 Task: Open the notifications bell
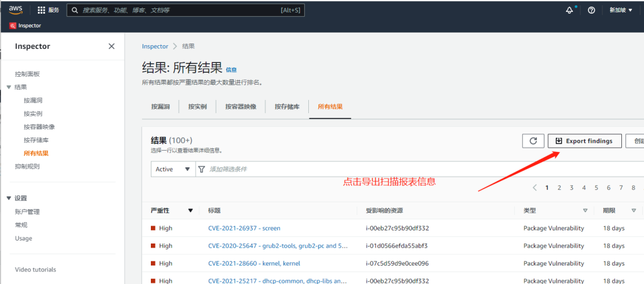[569, 10]
